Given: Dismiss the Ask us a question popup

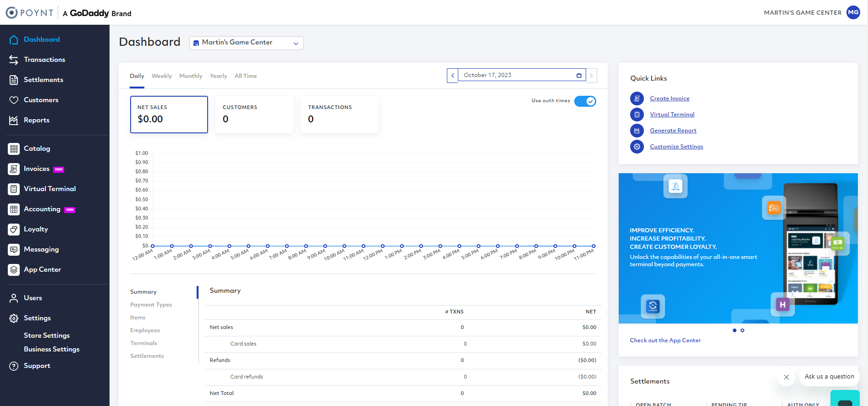Looking at the screenshot, I should pos(786,377).
